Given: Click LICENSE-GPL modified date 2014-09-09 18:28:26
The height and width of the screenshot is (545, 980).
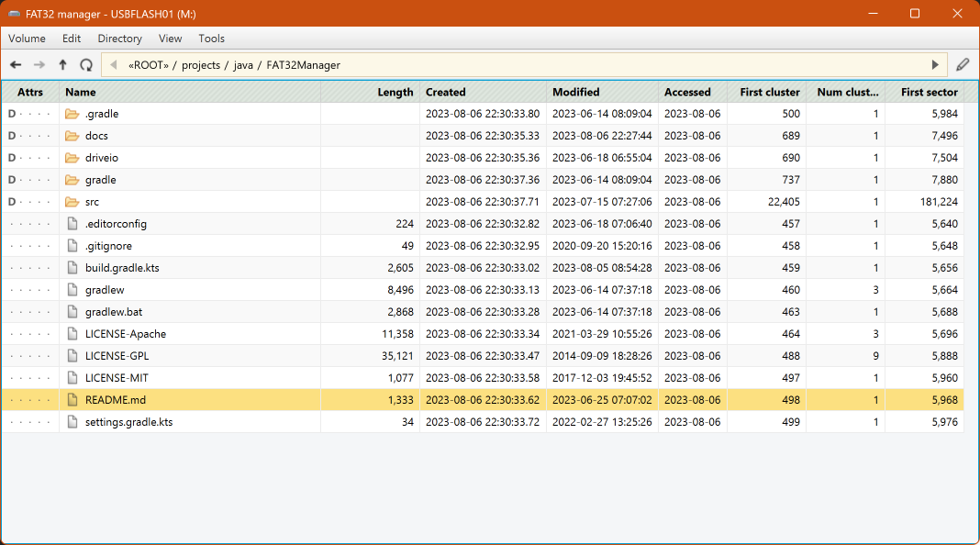Looking at the screenshot, I should click(602, 356).
